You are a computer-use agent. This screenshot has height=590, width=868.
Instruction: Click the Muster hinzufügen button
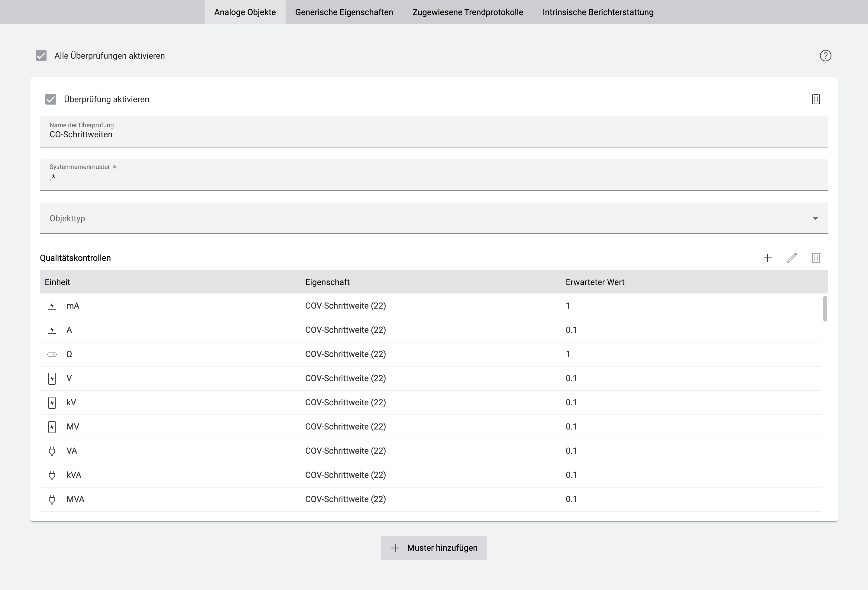434,548
